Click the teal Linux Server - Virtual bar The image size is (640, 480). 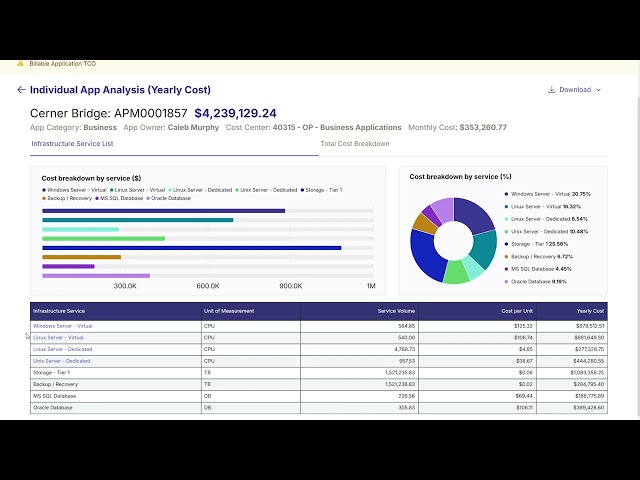[138, 220]
